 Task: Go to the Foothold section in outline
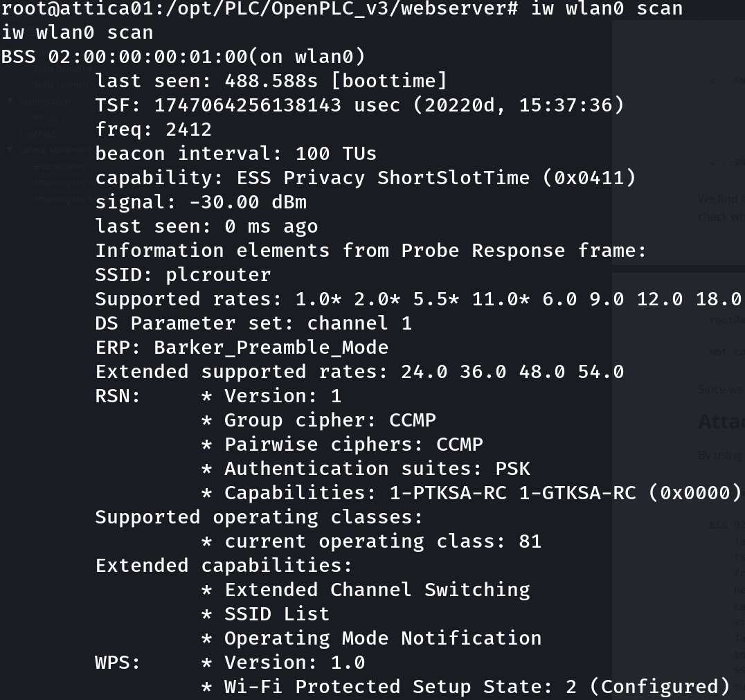click(x=37, y=134)
